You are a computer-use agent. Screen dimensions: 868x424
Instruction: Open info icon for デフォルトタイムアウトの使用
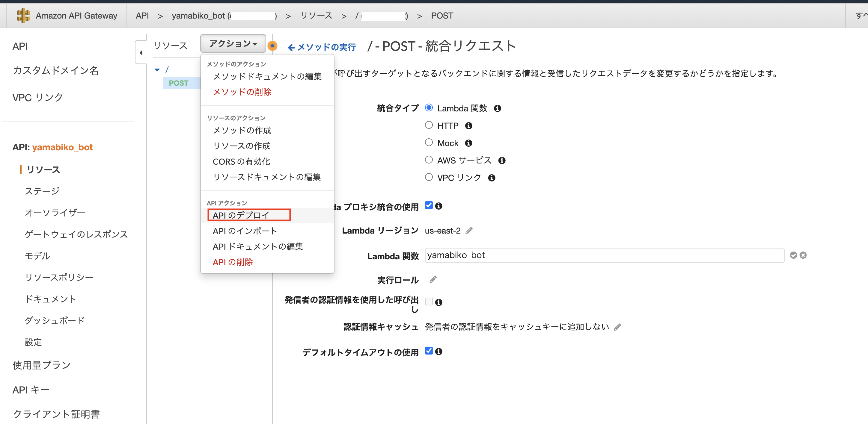tap(438, 351)
